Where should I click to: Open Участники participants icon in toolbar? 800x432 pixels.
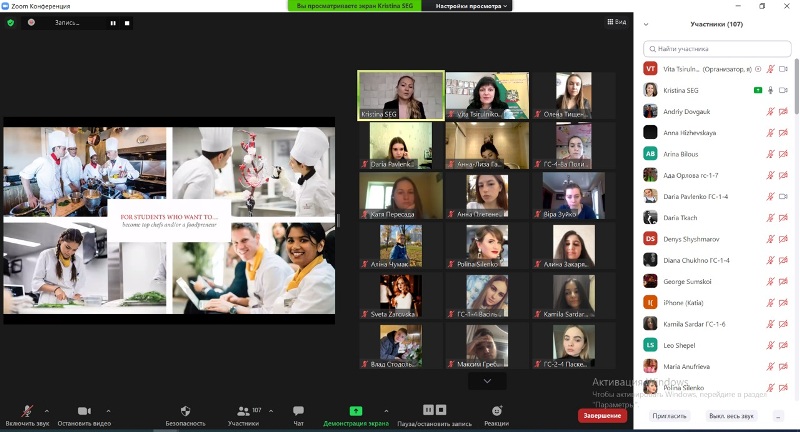point(243,411)
